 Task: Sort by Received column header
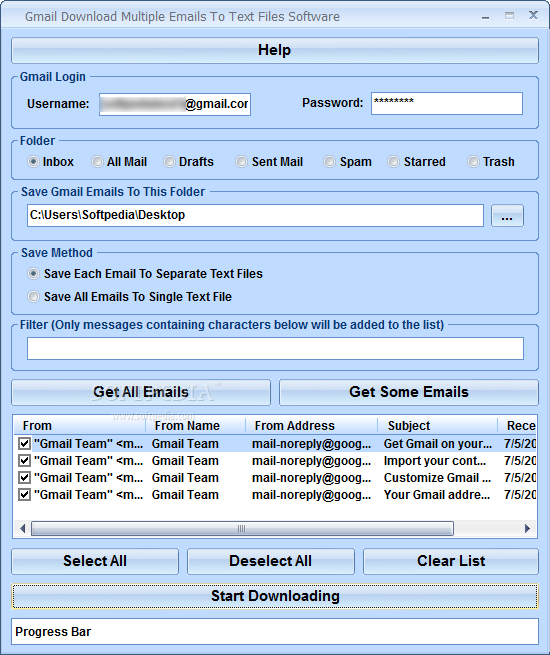coord(517,426)
